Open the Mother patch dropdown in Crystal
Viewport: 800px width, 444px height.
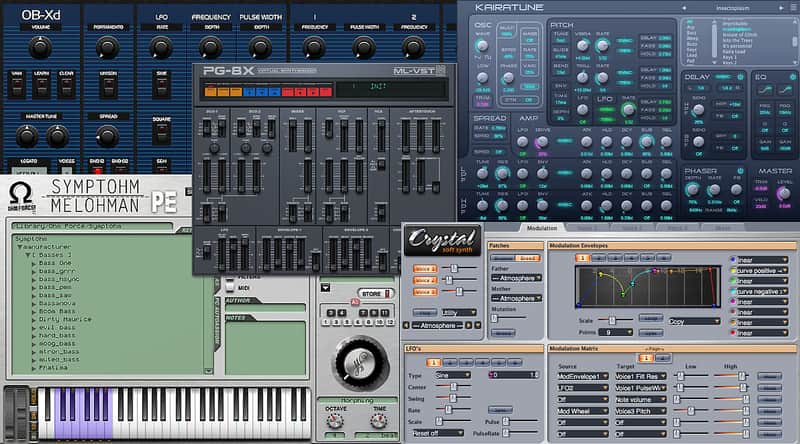pos(516,298)
